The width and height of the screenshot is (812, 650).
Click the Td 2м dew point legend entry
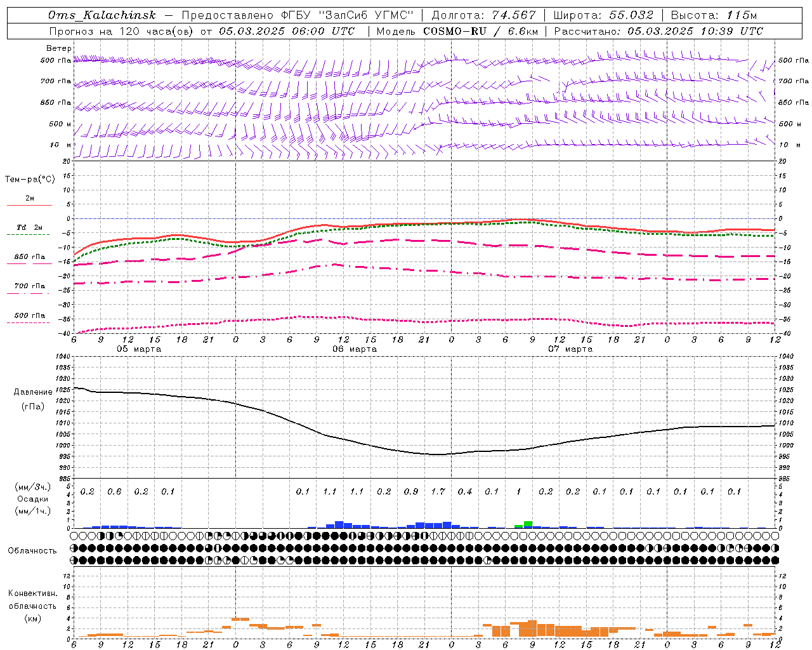[30, 227]
